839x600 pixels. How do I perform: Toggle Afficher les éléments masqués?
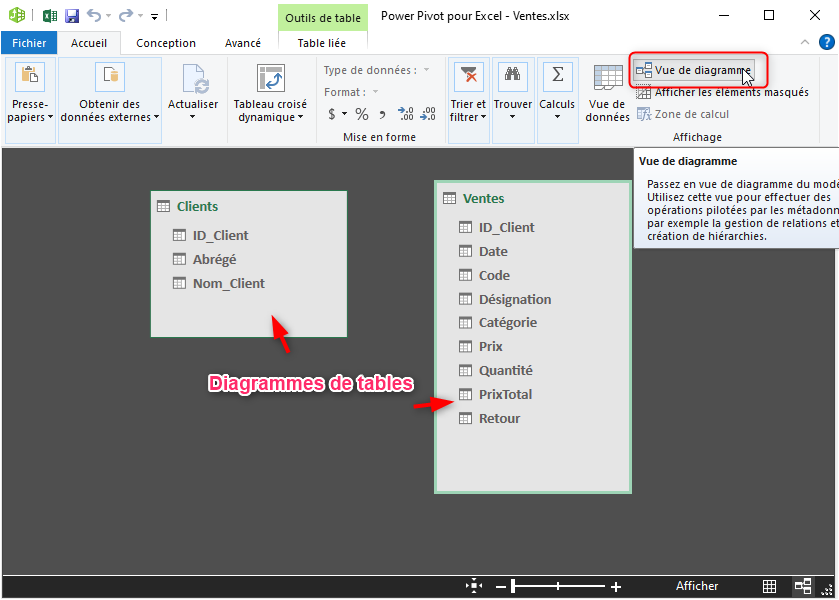722,92
